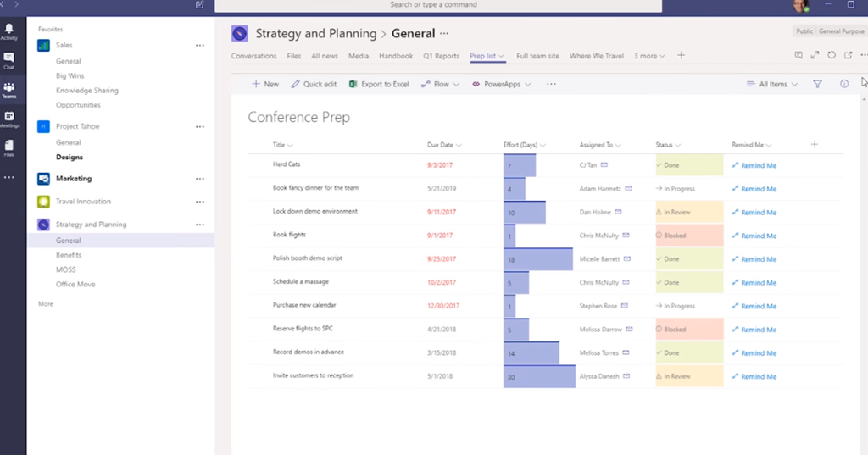The width and height of the screenshot is (868, 455).
Task: Open the list info pane icon
Action: pyautogui.click(x=844, y=84)
